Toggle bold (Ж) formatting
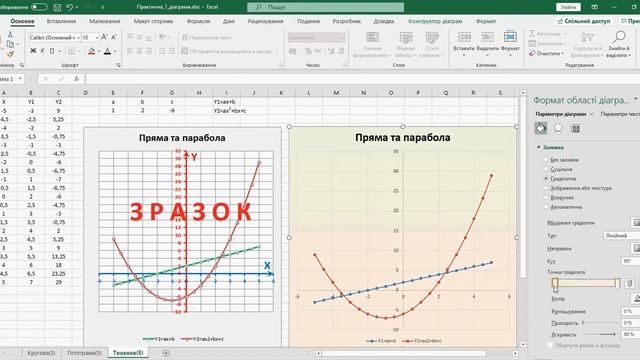640x360 pixels. pyautogui.click(x=33, y=51)
